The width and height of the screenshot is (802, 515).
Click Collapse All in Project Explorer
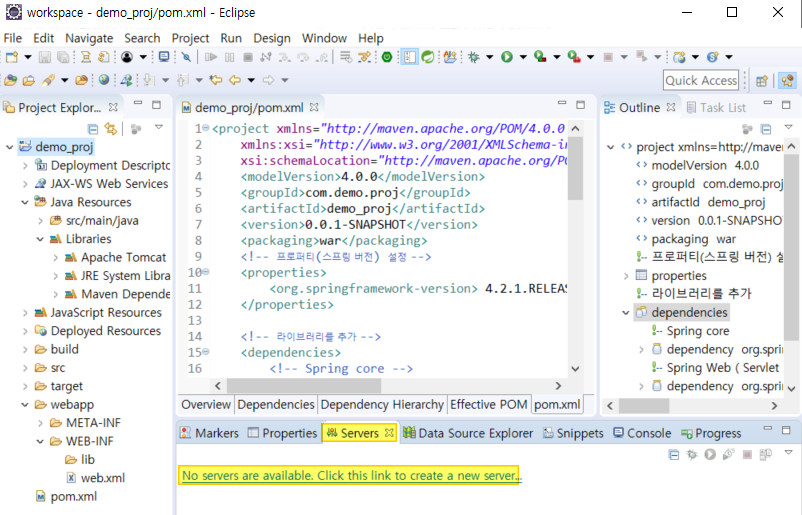(93, 129)
